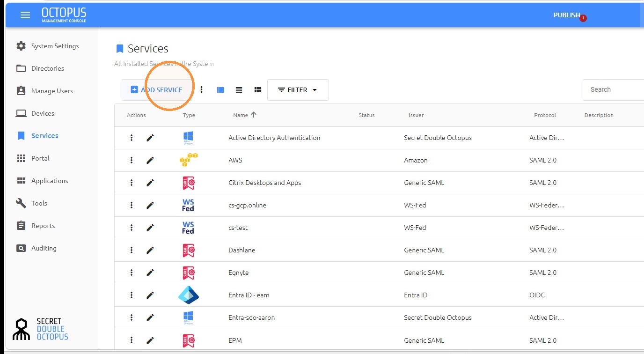This screenshot has width=644, height=354.
Task: Edit the Dashlane service
Action: coord(150,250)
